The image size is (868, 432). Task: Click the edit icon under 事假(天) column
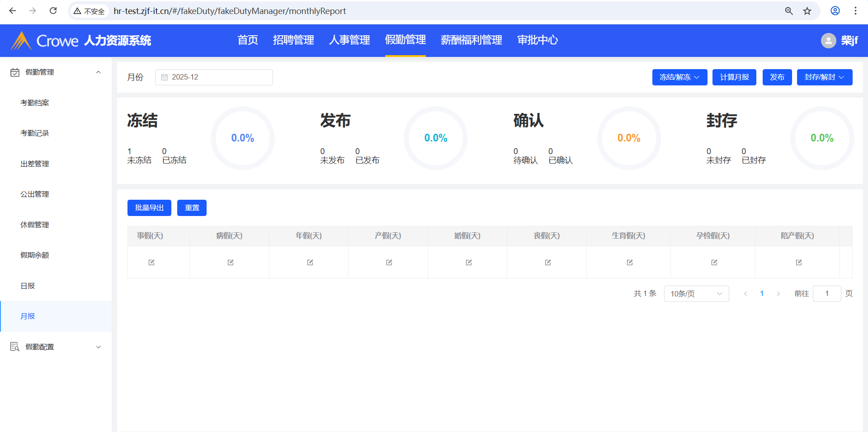(151, 263)
